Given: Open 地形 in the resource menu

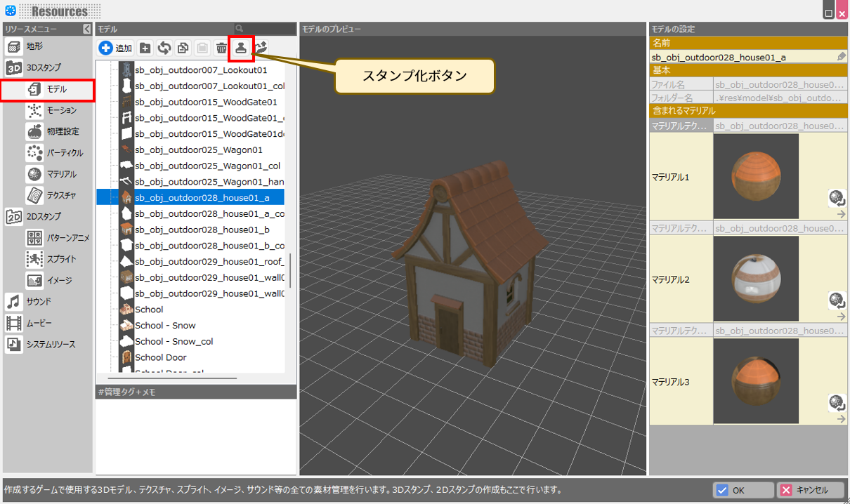Looking at the screenshot, I should [34, 46].
